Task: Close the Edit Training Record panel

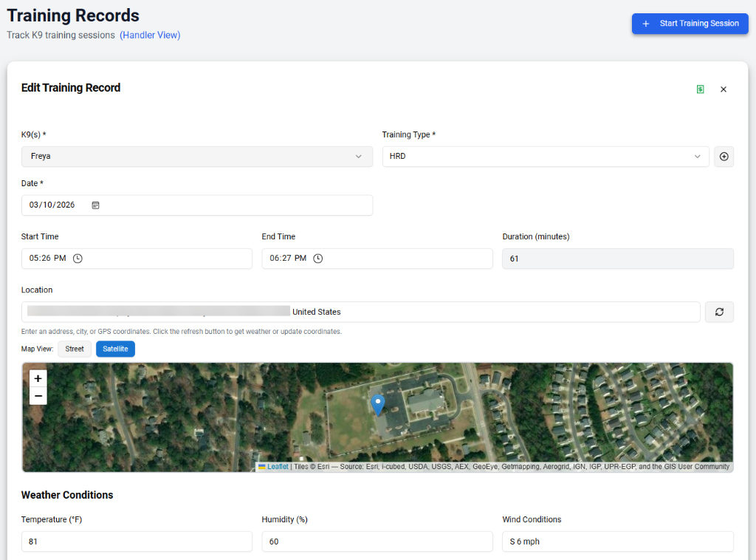Action: click(x=724, y=89)
